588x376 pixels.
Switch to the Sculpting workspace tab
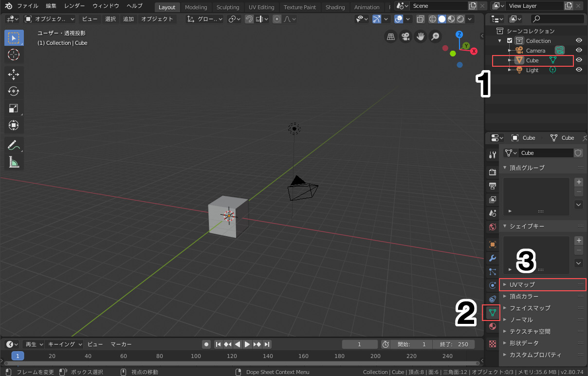click(228, 7)
